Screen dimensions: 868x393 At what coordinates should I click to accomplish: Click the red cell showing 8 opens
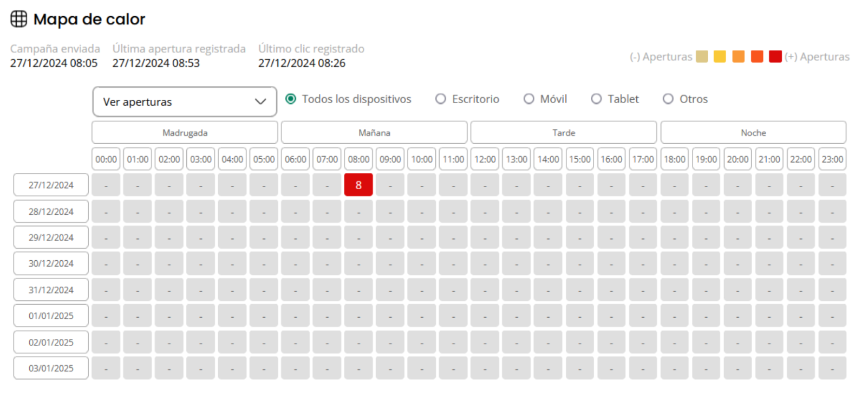coord(358,185)
